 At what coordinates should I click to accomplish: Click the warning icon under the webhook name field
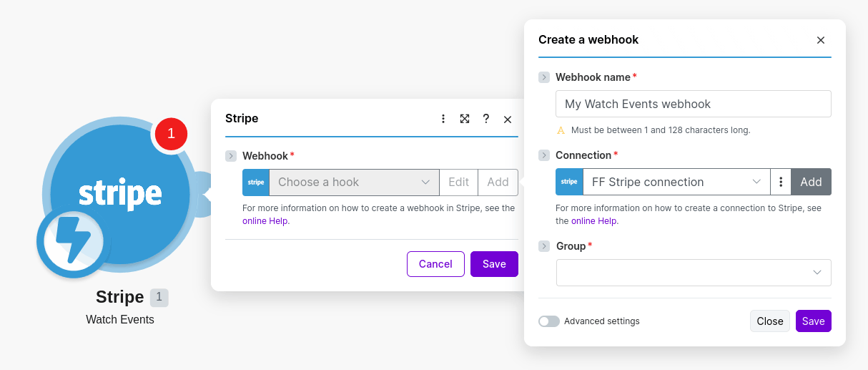[x=561, y=130]
